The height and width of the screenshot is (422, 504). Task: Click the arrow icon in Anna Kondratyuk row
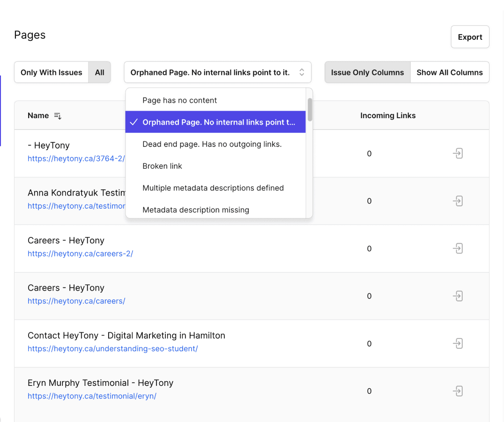click(458, 201)
